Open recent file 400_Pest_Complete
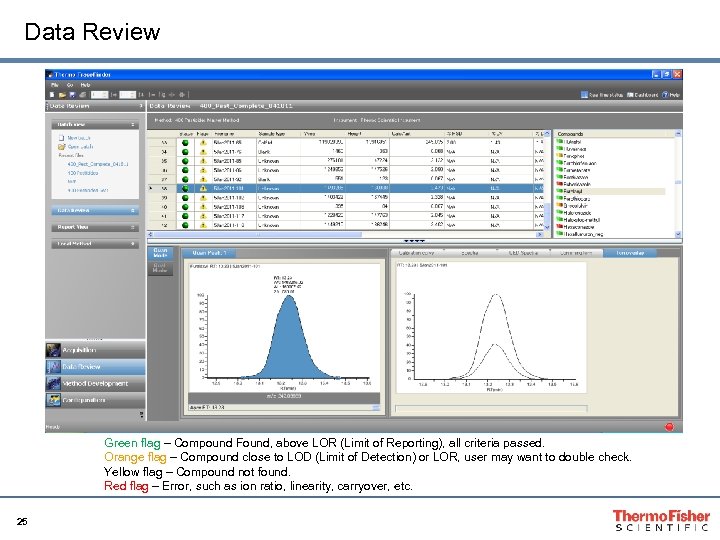Image resolution: width=720 pixels, height=540 pixels. pyautogui.click(x=98, y=164)
